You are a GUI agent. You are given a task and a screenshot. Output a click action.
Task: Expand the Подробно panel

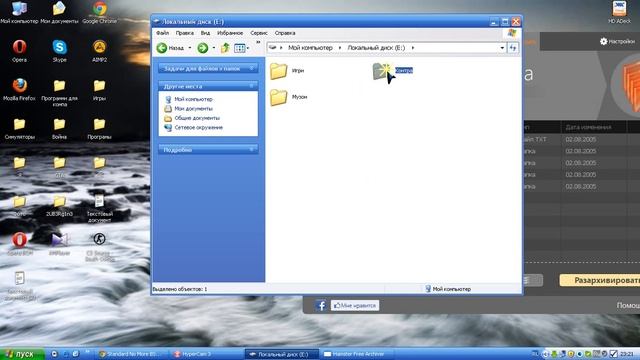pyautogui.click(x=251, y=150)
